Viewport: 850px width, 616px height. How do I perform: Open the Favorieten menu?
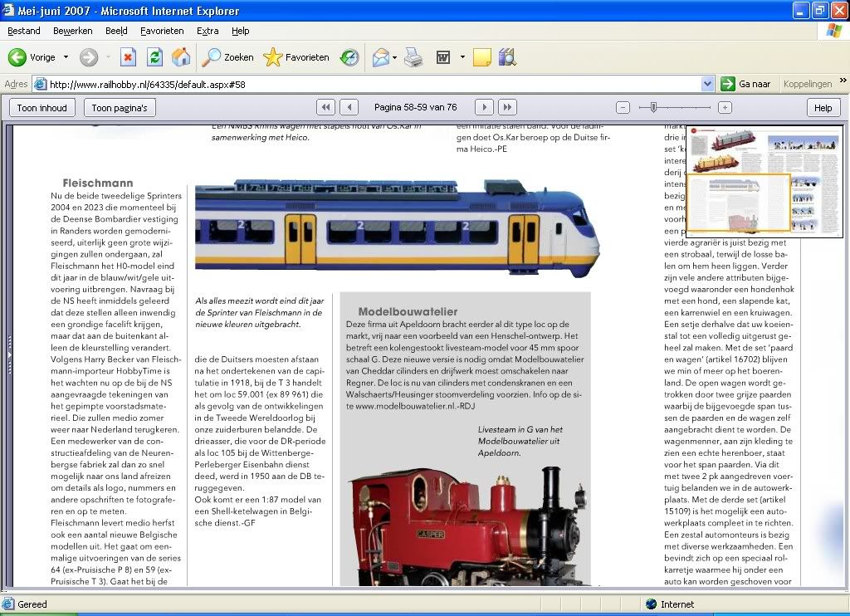coord(162,31)
